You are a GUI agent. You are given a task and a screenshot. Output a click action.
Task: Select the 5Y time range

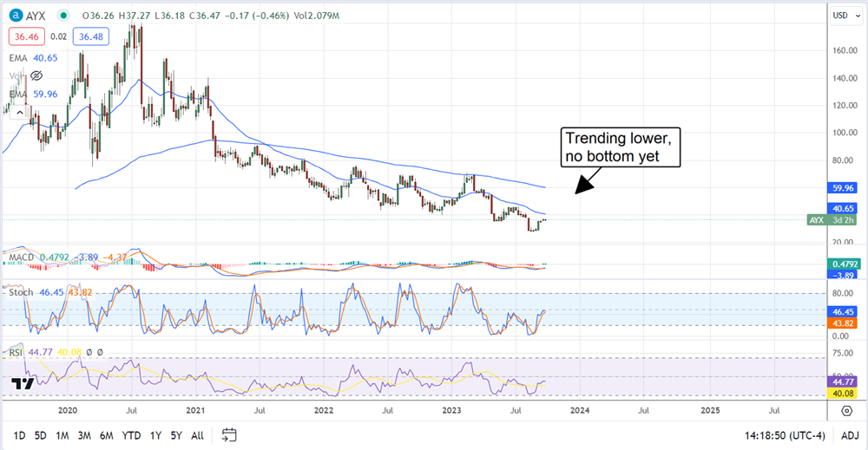176,435
